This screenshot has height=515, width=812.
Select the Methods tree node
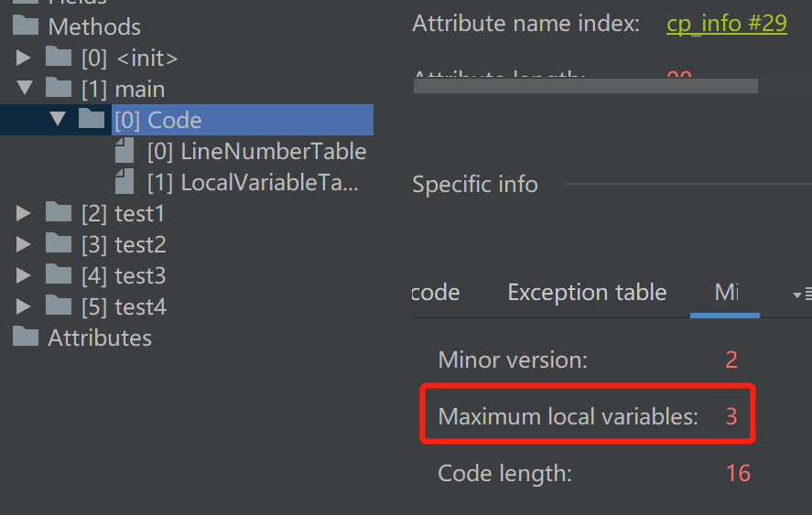coord(94,27)
